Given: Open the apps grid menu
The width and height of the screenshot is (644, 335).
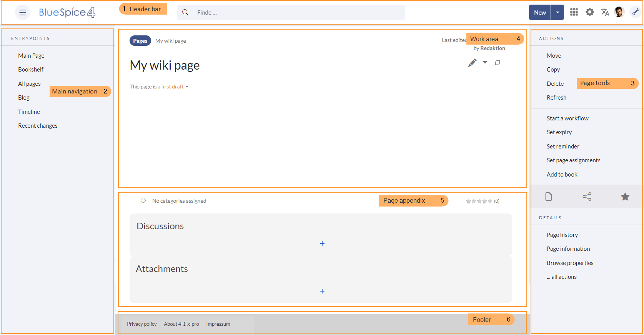Looking at the screenshot, I should tap(574, 12).
